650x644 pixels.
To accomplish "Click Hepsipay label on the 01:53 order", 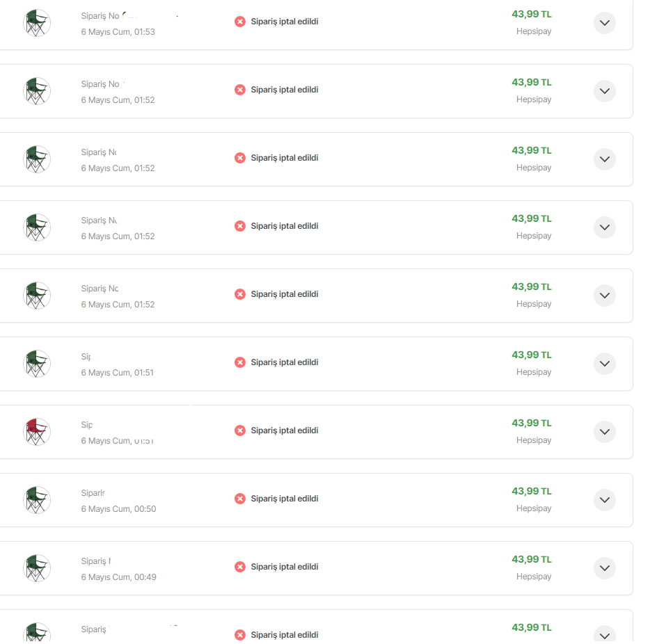I will (534, 31).
